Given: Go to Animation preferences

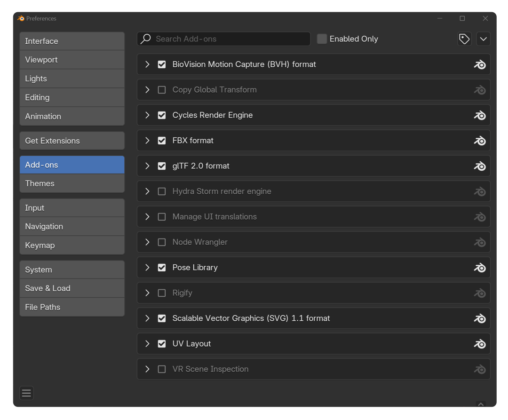Looking at the screenshot, I should pyautogui.click(x=72, y=116).
